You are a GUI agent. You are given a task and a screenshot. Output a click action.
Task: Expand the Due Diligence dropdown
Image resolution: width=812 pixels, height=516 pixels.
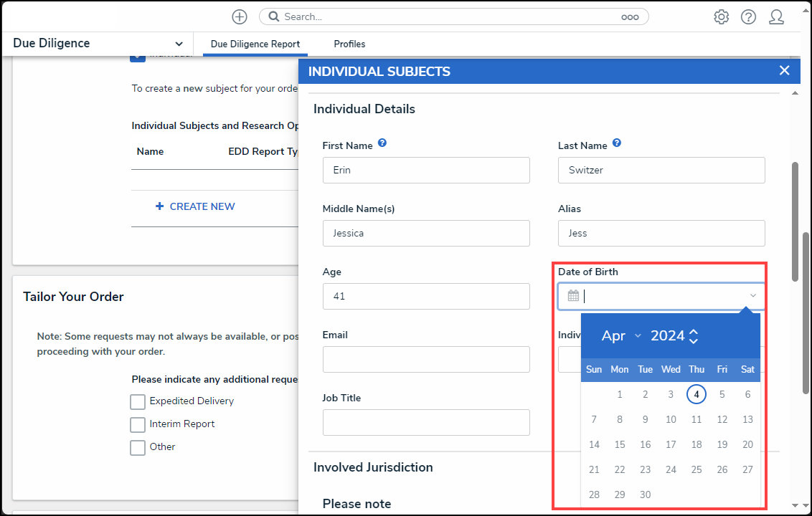[179, 44]
